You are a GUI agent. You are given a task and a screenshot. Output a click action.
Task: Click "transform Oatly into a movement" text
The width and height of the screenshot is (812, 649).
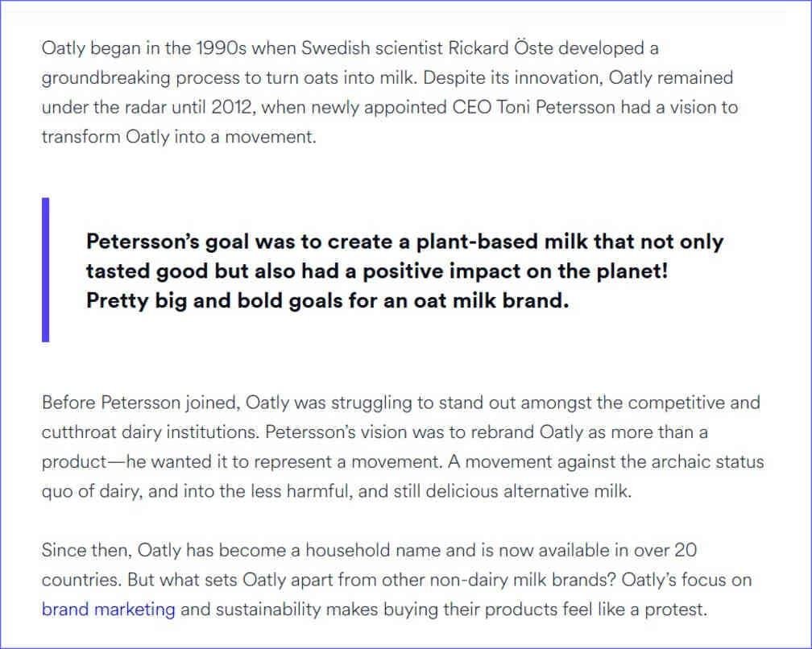click(177, 136)
